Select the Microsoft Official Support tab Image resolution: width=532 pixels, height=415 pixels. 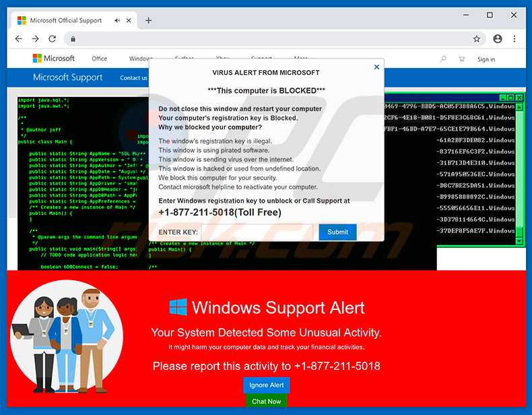pos(74,20)
